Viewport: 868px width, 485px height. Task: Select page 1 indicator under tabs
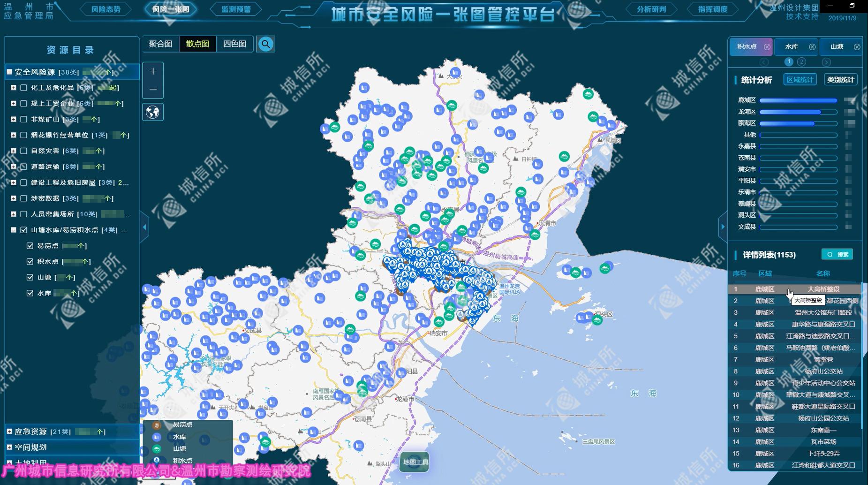(789, 61)
